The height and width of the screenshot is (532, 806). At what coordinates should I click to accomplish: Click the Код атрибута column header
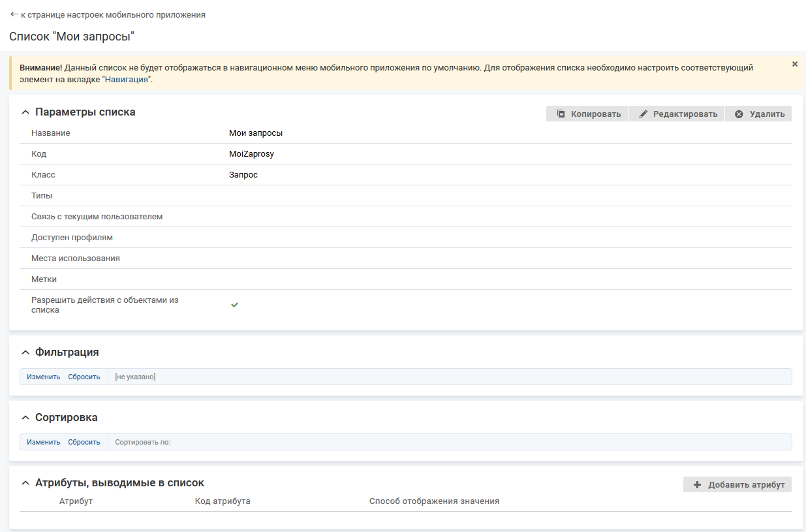pos(222,501)
